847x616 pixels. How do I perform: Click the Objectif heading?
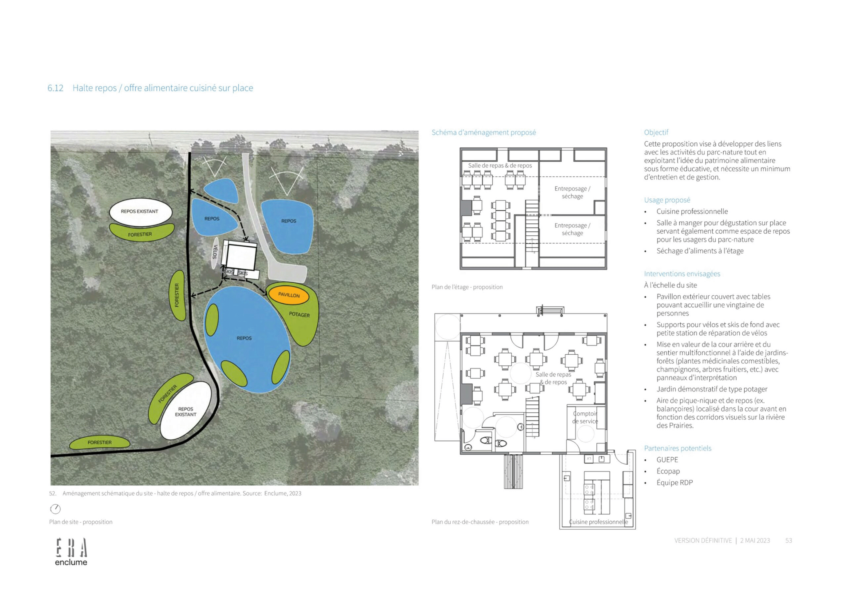[656, 132]
